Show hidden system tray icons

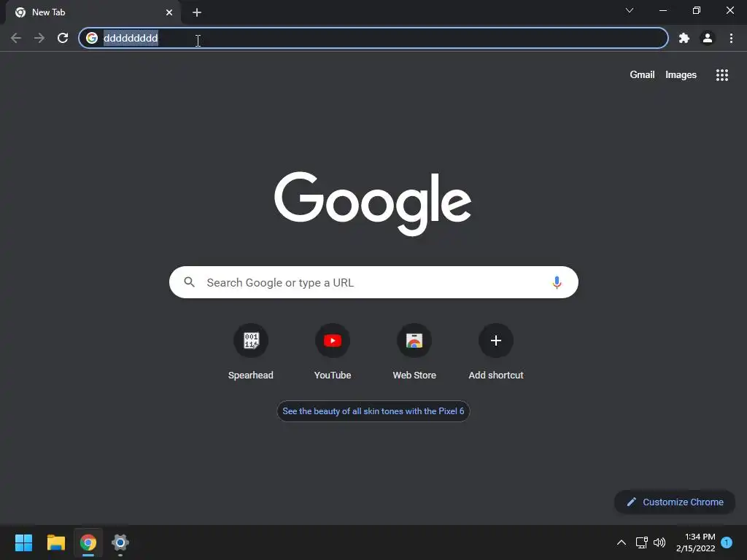pyautogui.click(x=622, y=542)
